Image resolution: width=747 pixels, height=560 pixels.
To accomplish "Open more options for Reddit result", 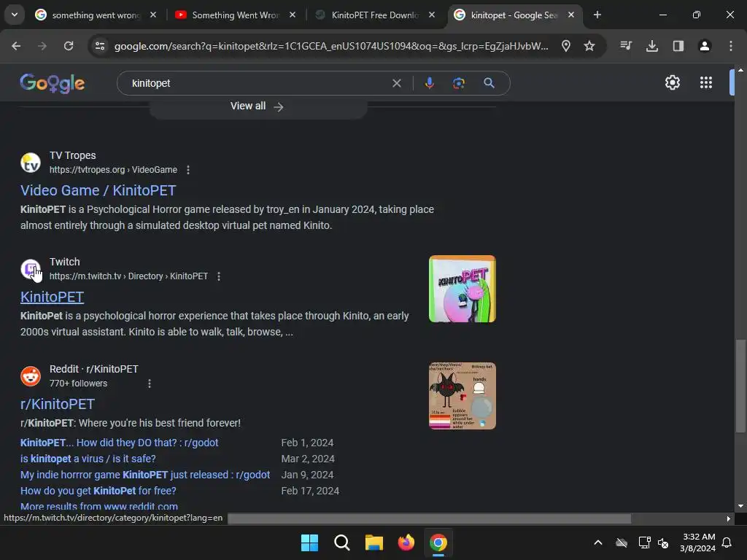I will click(x=150, y=384).
